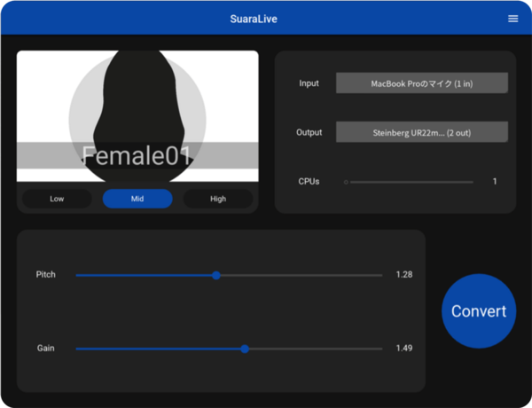The width and height of the screenshot is (532, 408).
Task: Click the Pitch slider handle
Action: pos(216,275)
